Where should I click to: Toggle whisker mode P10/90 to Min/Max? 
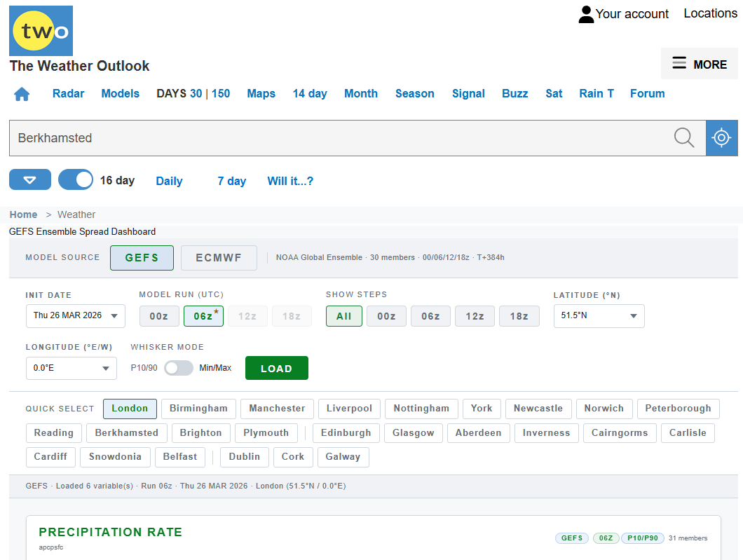coord(179,368)
